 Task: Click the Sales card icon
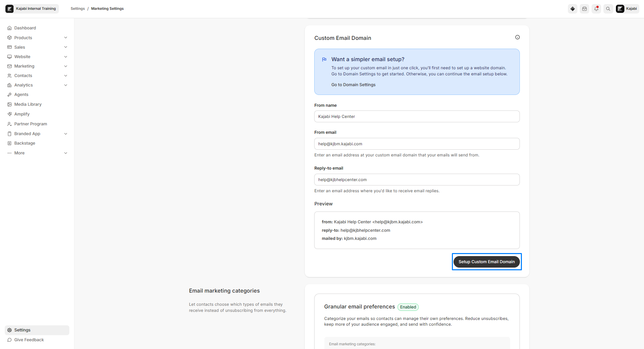click(9, 47)
